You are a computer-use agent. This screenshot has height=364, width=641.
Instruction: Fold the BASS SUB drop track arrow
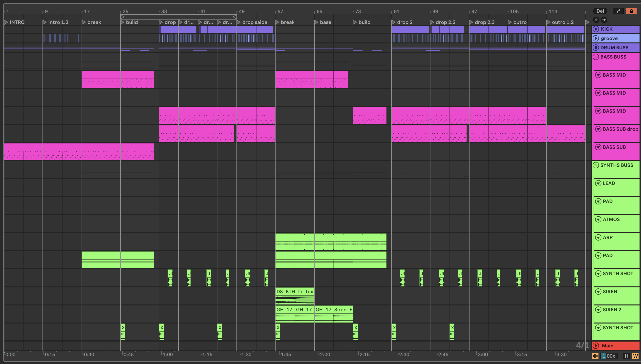[x=598, y=129]
